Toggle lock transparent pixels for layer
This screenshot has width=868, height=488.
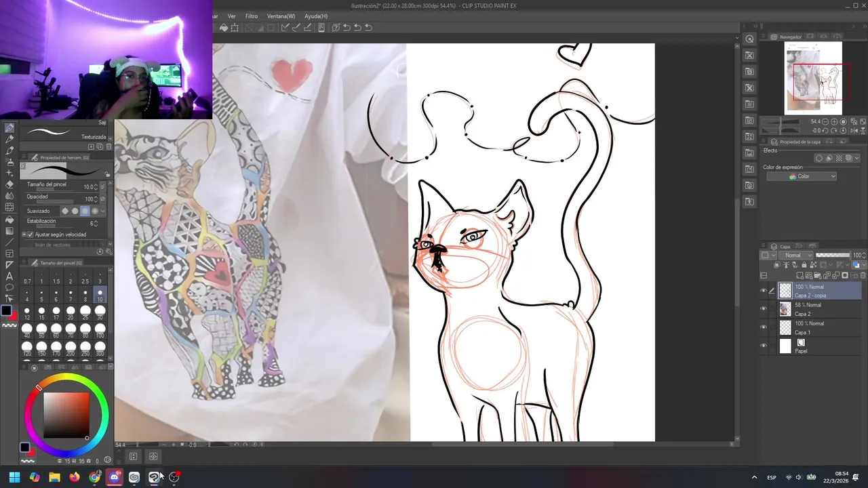(x=813, y=265)
